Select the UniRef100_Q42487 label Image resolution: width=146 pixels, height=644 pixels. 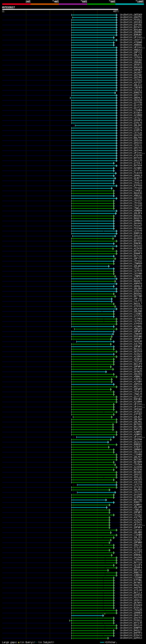coord(131,72)
